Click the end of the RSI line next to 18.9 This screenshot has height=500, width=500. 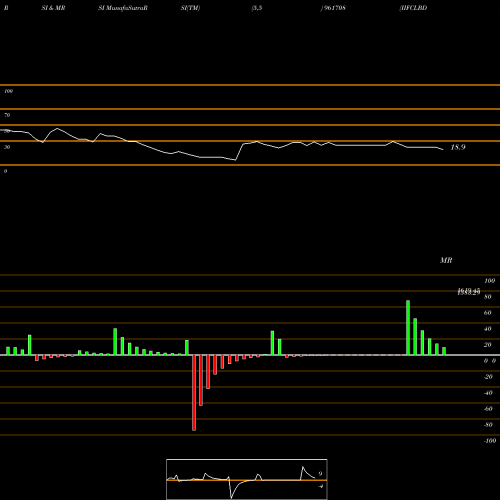click(x=443, y=149)
